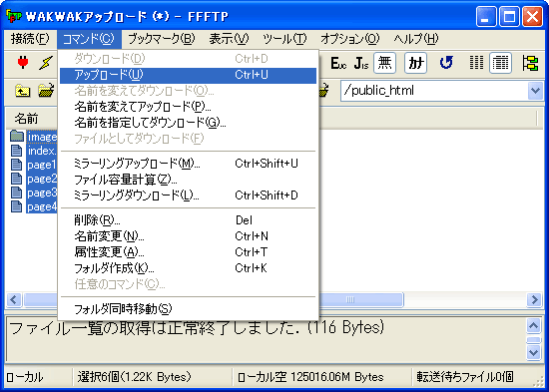Click file list scroll right arrow

pos(535,300)
